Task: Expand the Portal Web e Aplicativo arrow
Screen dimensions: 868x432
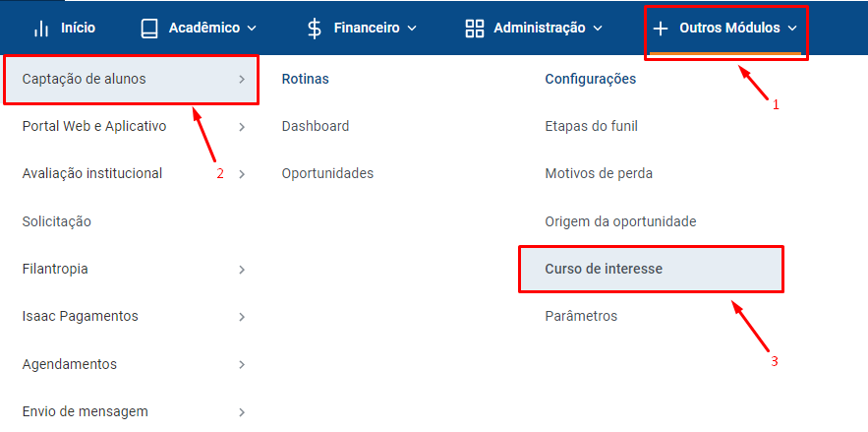Action: (x=242, y=127)
